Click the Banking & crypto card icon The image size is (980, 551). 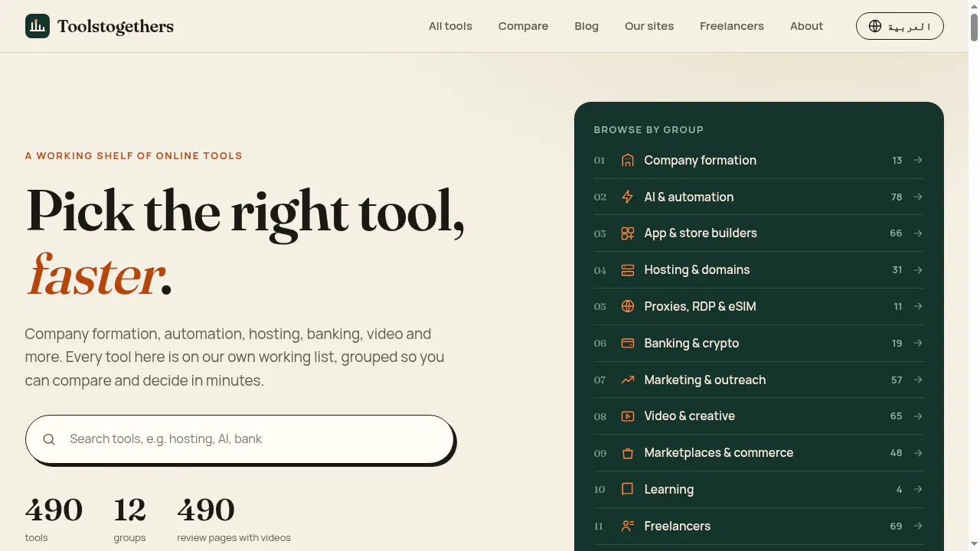click(628, 343)
